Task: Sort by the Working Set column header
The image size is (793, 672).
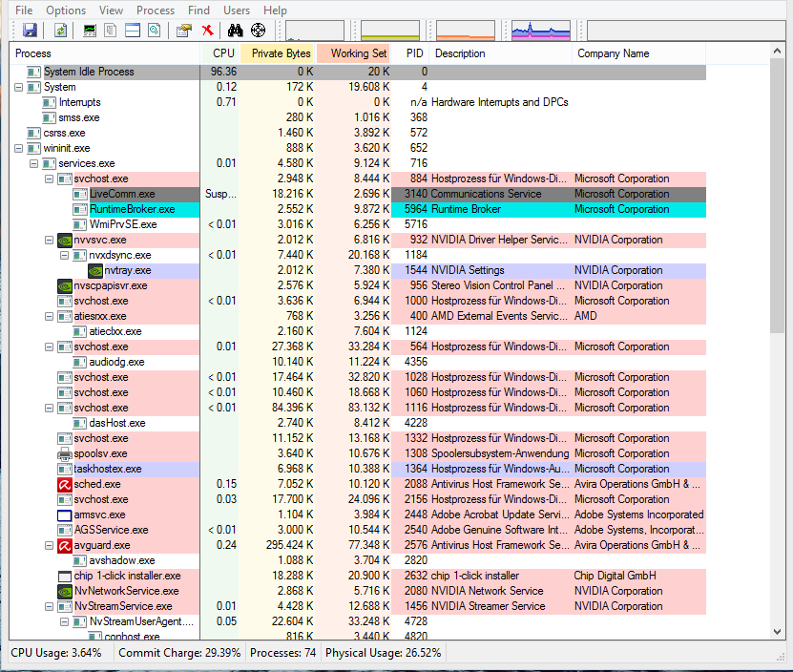Action: click(353, 53)
